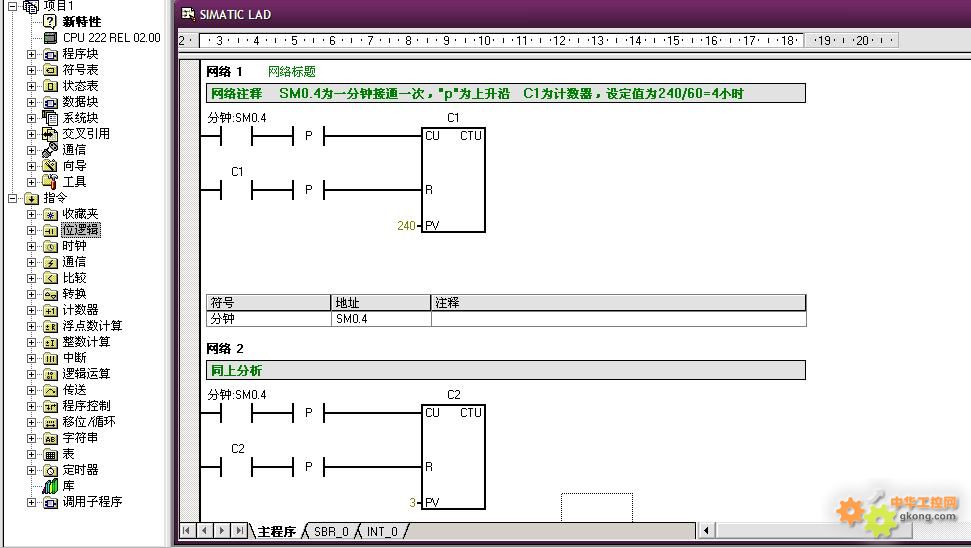Select the 数据块 icon
The width and height of the screenshot is (971, 548).
coord(50,102)
